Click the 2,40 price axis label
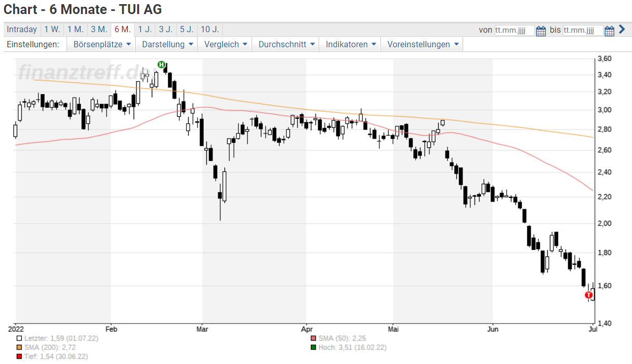Screen dimensions: 632x364 coord(604,172)
